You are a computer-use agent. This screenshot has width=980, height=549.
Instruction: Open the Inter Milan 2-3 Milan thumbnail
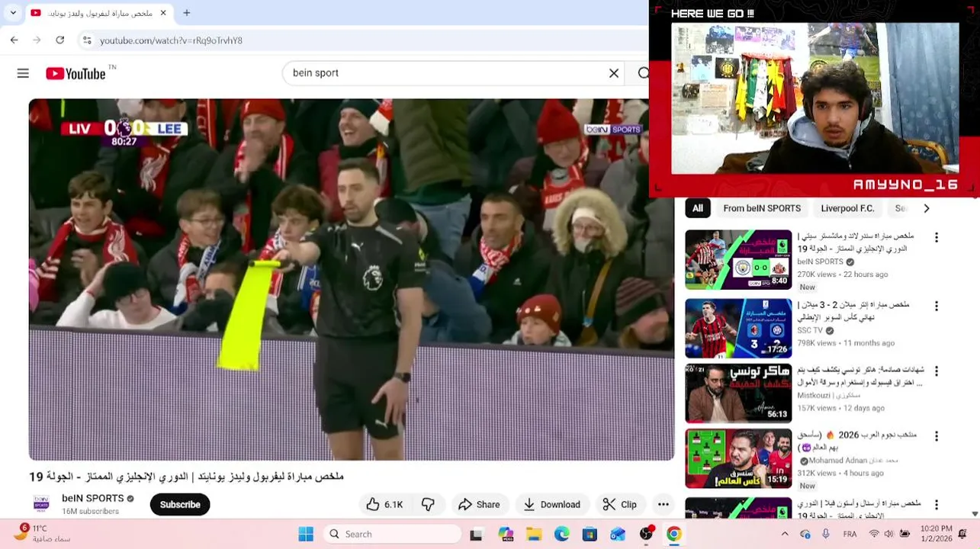(738, 328)
